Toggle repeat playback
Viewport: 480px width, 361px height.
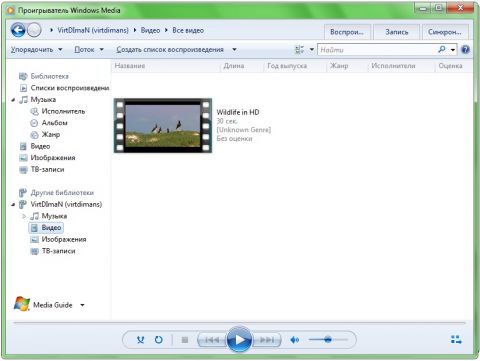(159, 340)
